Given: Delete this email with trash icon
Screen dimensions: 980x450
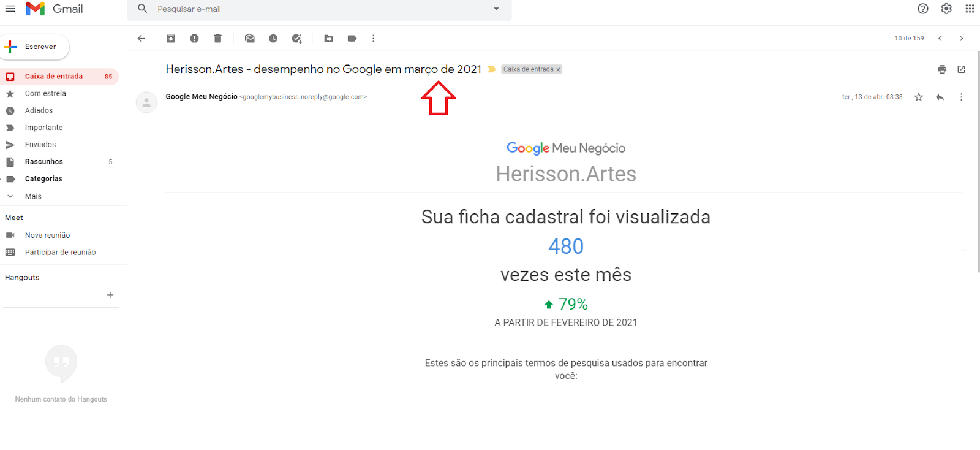Looking at the screenshot, I should (217, 38).
